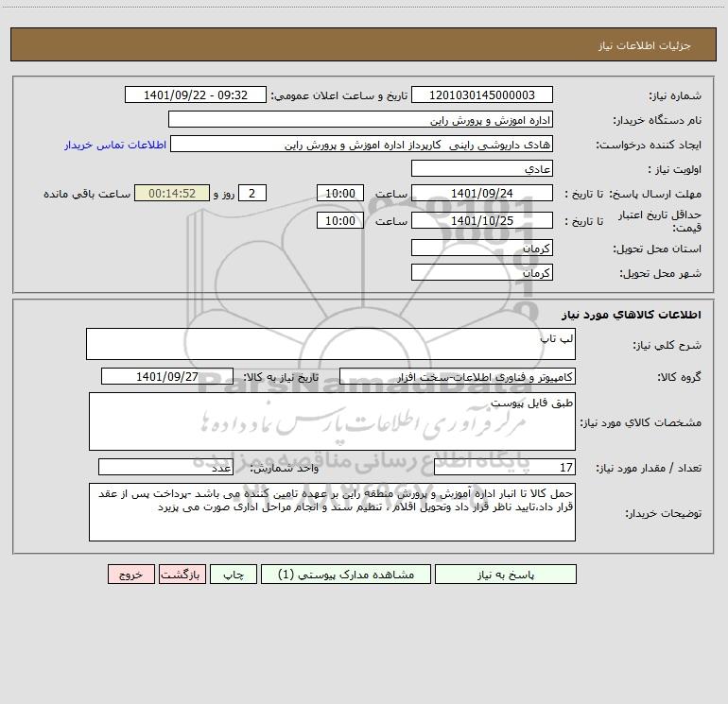Click the announcement date field 1401/09/22 - 09:32
This screenshot has height=704, width=728.
(196, 94)
